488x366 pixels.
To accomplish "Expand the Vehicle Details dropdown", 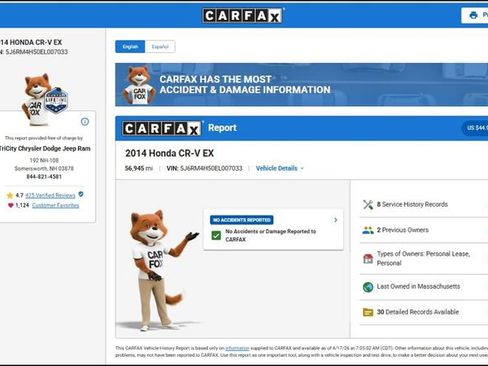I will [x=280, y=168].
